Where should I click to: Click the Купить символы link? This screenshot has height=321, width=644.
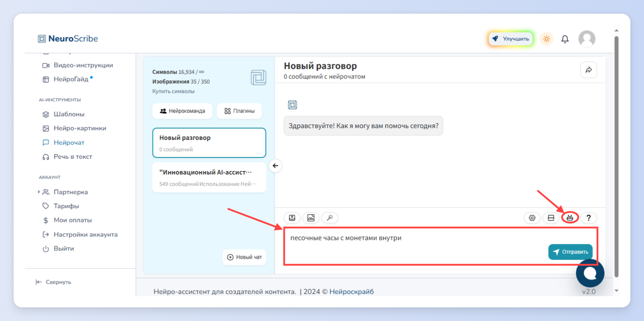pos(173,91)
